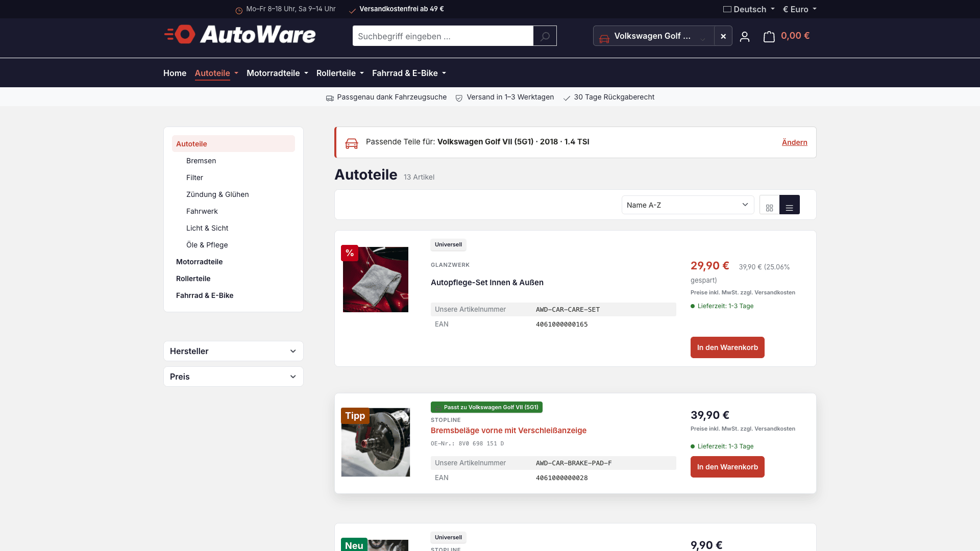Expand the Preis filter
980x551 pixels.
233,377
